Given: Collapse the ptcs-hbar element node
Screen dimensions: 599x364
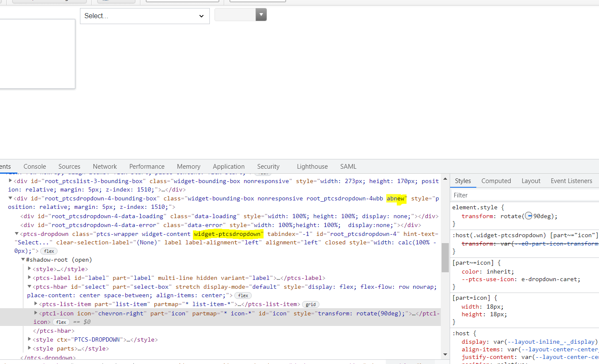Looking at the screenshot, I should (x=29, y=286).
